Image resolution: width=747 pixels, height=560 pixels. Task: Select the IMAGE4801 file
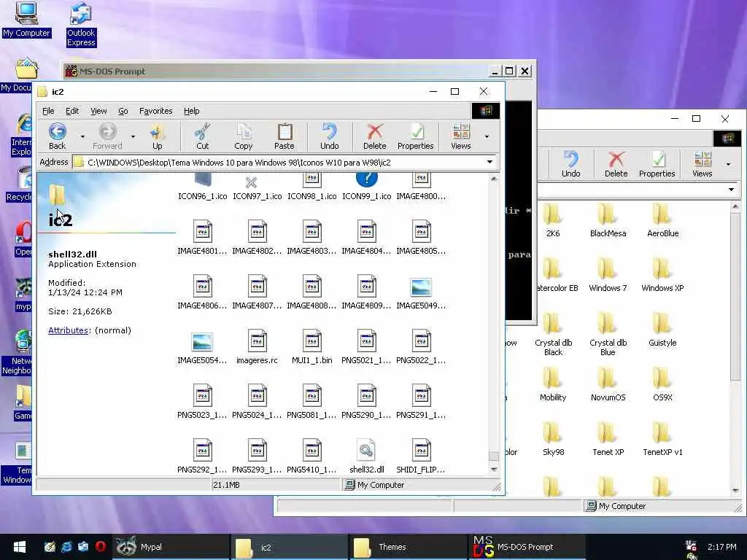coord(202,230)
